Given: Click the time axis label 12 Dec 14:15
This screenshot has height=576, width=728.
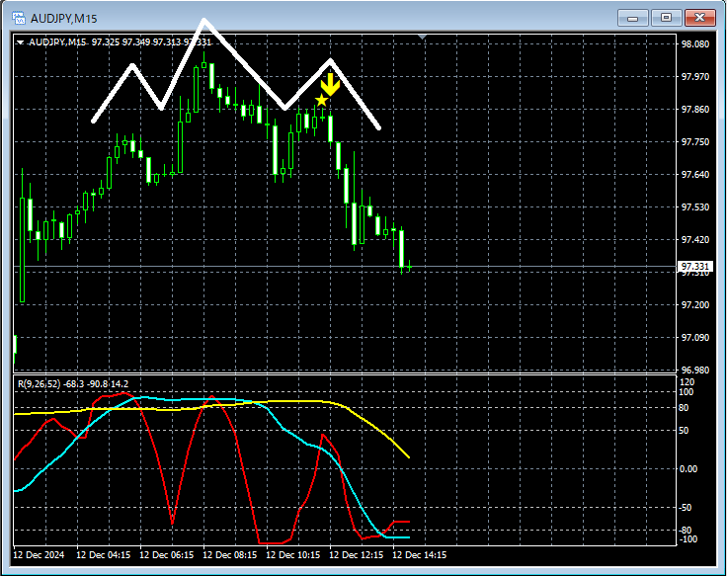Looking at the screenshot, I should (x=420, y=554).
